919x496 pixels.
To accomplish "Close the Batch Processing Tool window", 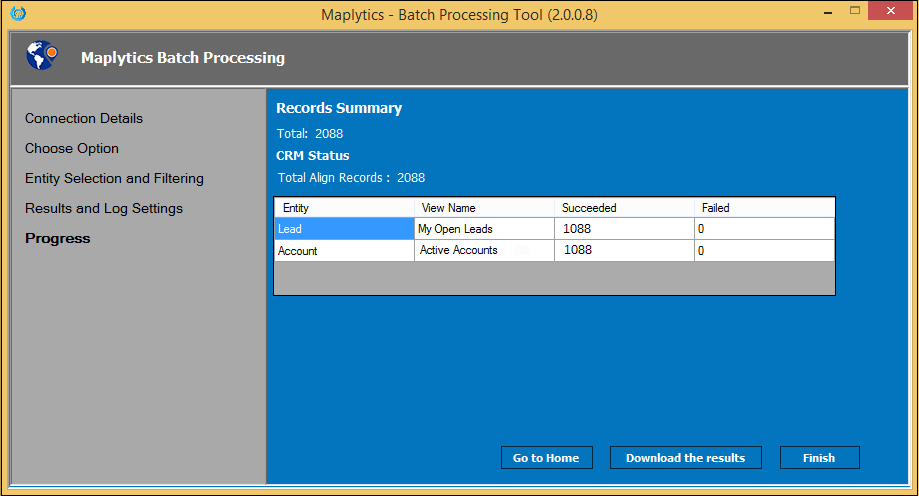I will (890, 11).
